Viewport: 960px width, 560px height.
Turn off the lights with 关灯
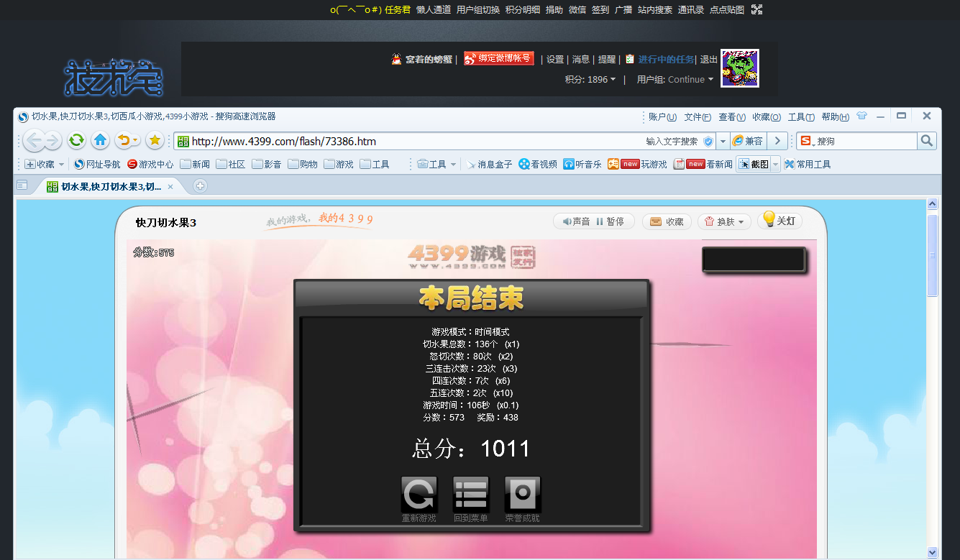click(x=780, y=221)
